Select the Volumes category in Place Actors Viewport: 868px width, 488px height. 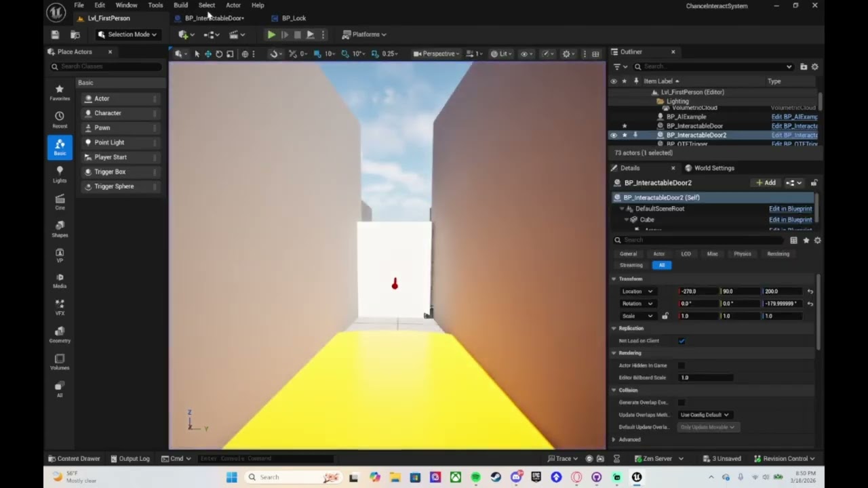click(x=60, y=362)
